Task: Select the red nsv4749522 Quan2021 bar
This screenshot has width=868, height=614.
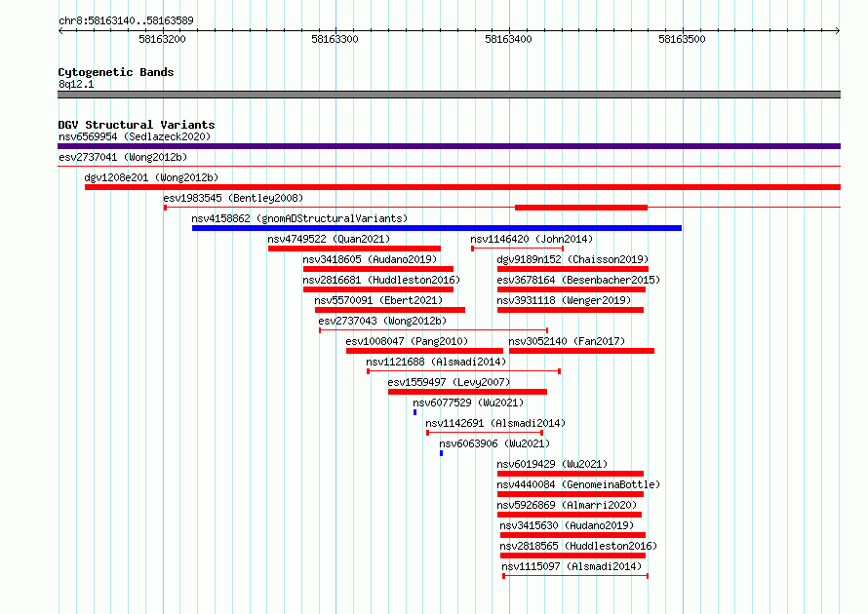Action: pos(354,249)
